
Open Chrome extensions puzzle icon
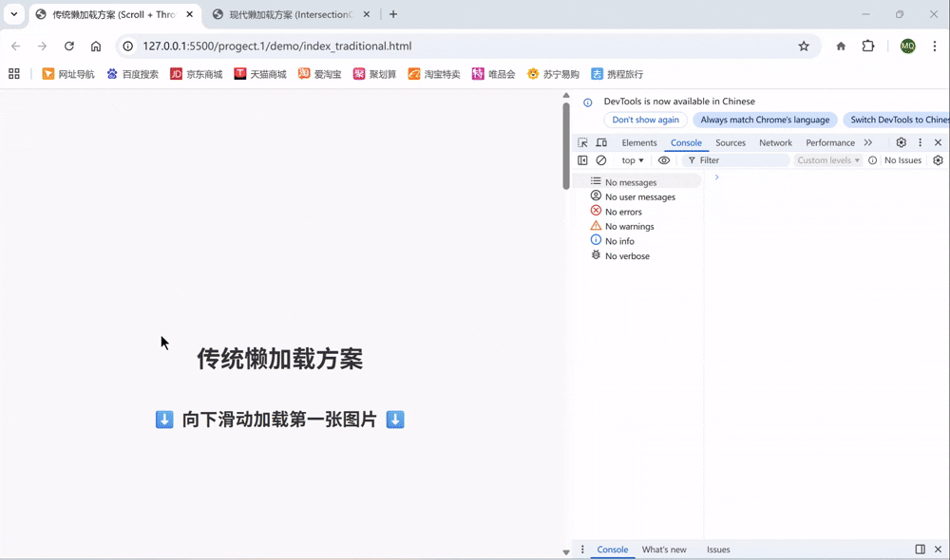(x=869, y=46)
